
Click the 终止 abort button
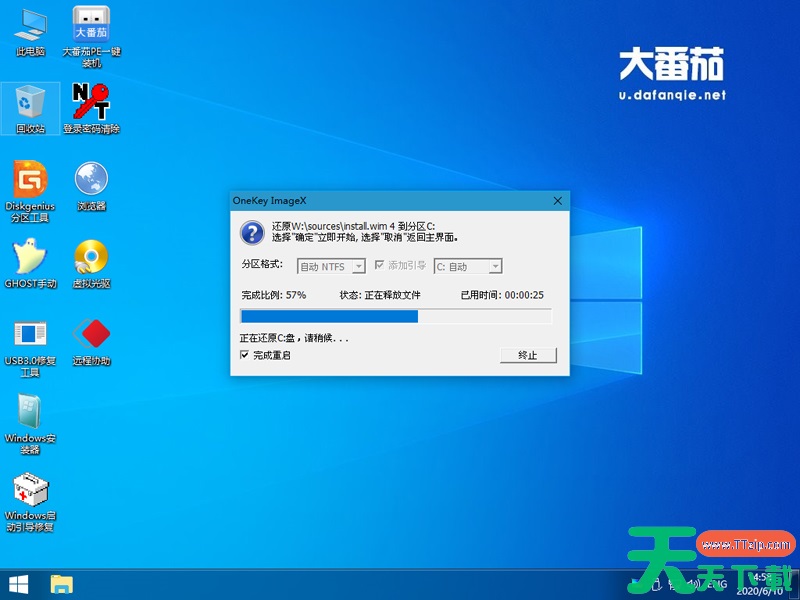pyautogui.click(x=527, y=355)
